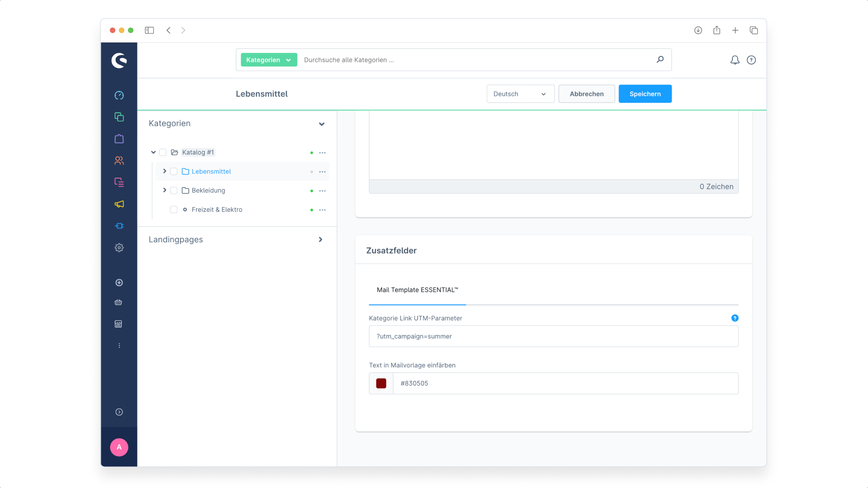Image resolution: width=868 pixels, height=488 pixels.
Task: Open context menu for Katalog #1
Action: pyautogui.click(x=322, y=153)
